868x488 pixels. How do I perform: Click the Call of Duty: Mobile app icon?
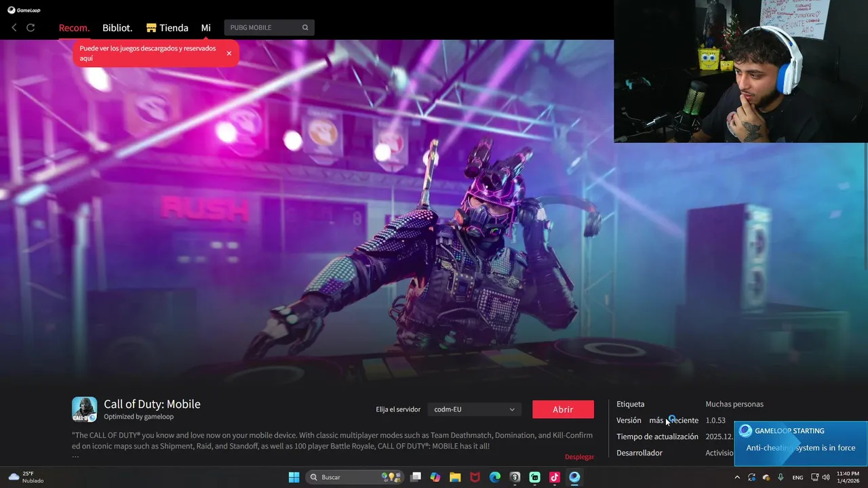point(85,409)
